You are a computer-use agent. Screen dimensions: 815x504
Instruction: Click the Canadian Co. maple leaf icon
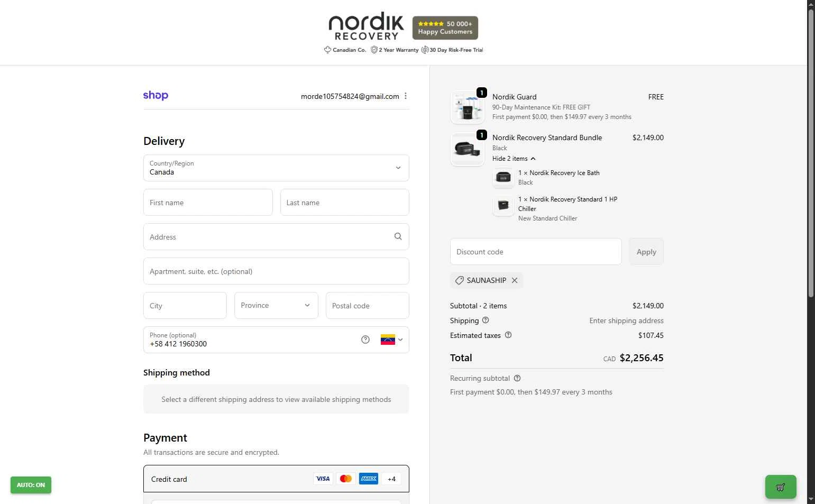(x=327, y=50)
